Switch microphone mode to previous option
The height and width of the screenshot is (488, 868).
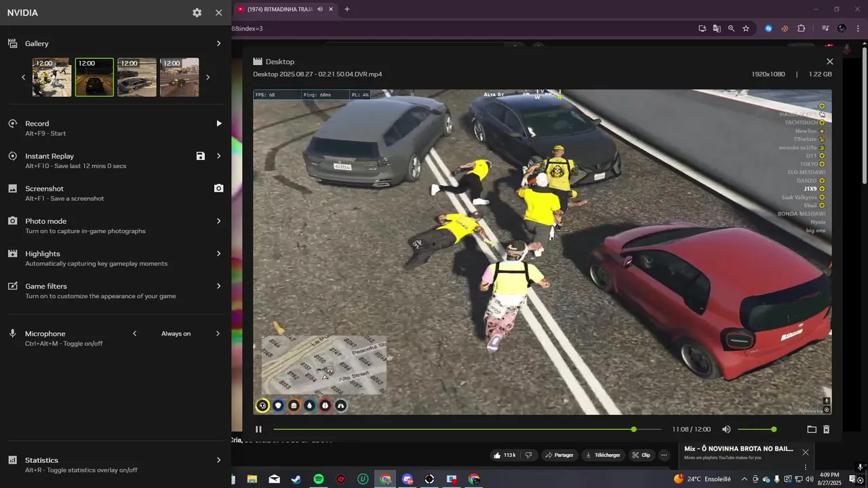coord(134,333)
